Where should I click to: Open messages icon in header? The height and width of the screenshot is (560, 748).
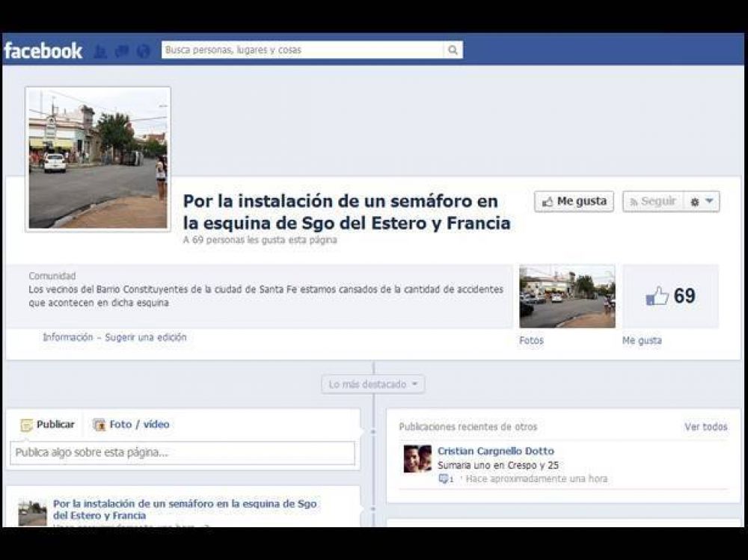122,51
